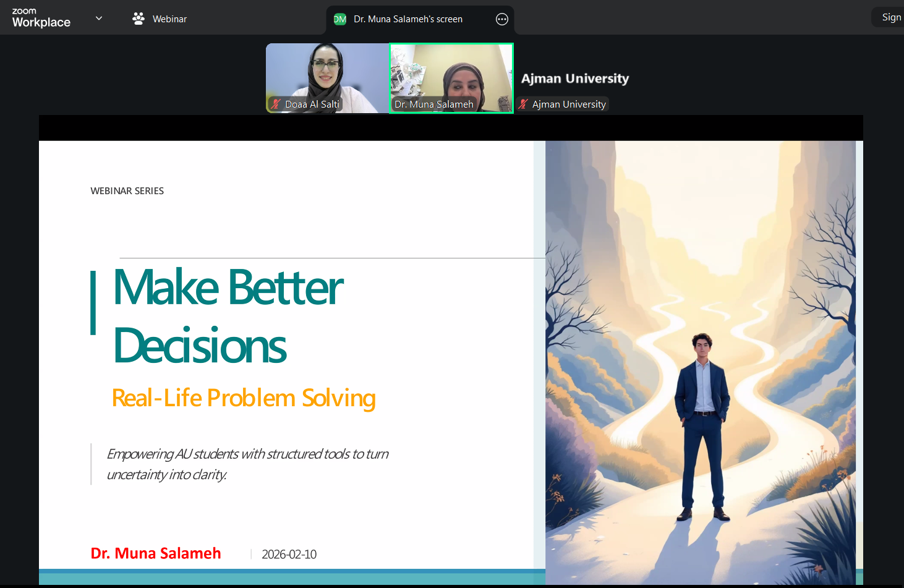The height and width of the screenshot is (588, 904).
Task: Click the zoom Workplace logo
Action: pyautogui.click(x=41, y=19)
